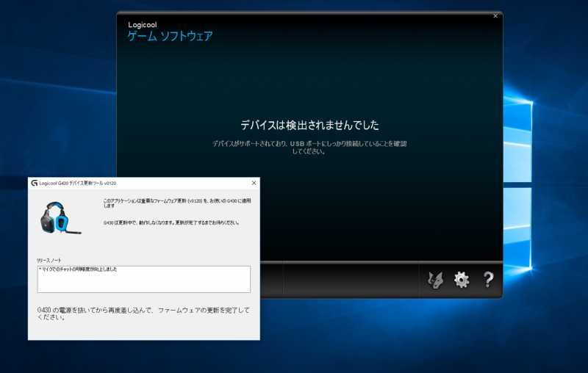The width and height of the screenshot is (588, 373).
Task: Click the microphone chat note in release notes
Action: (x=78, y=269)
